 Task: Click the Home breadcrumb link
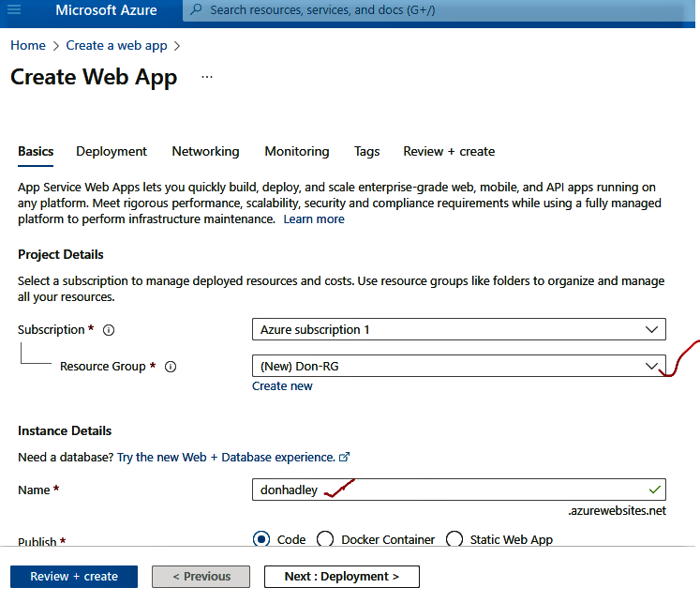tap(28, 45)
